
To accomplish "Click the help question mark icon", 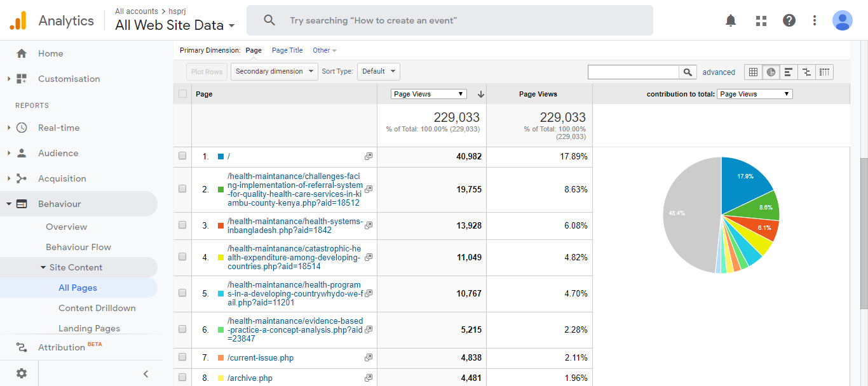I will pos(789,20).
